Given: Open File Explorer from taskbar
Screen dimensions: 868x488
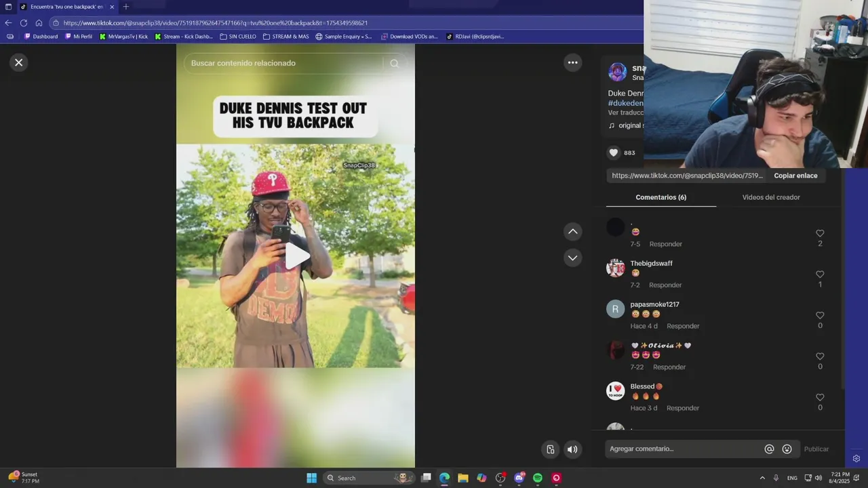Looking at the screenshot, I should click(x=463, y=478).
